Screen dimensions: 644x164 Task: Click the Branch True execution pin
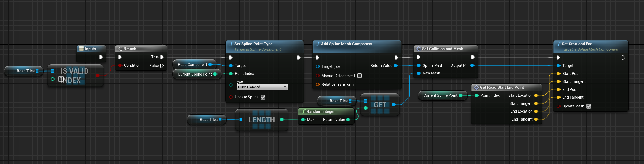162,57
